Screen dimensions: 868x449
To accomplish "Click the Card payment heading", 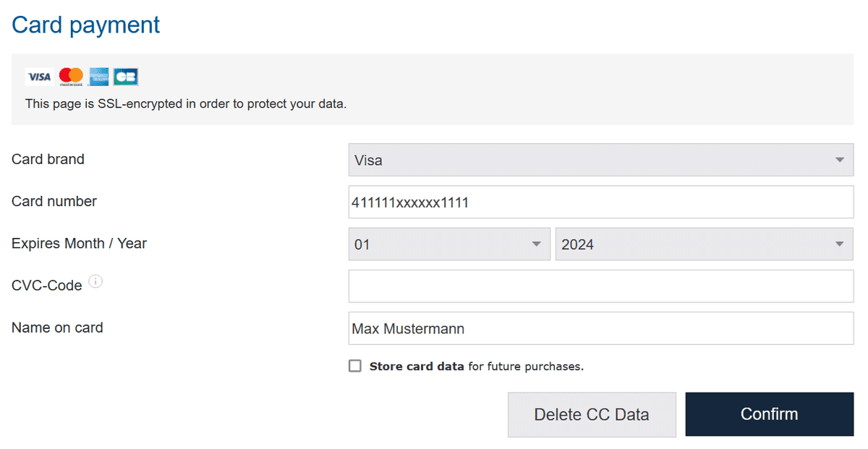I will pos(86,25).
